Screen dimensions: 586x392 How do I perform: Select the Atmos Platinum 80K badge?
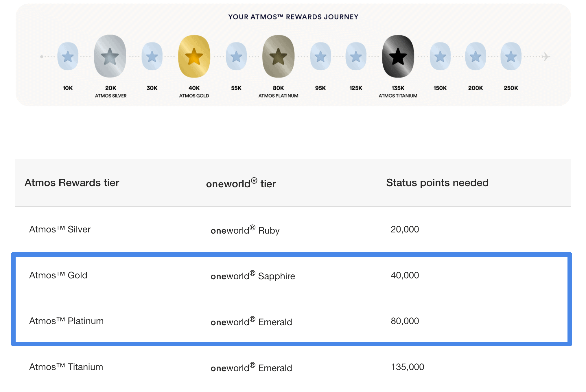tap(278, 56)
